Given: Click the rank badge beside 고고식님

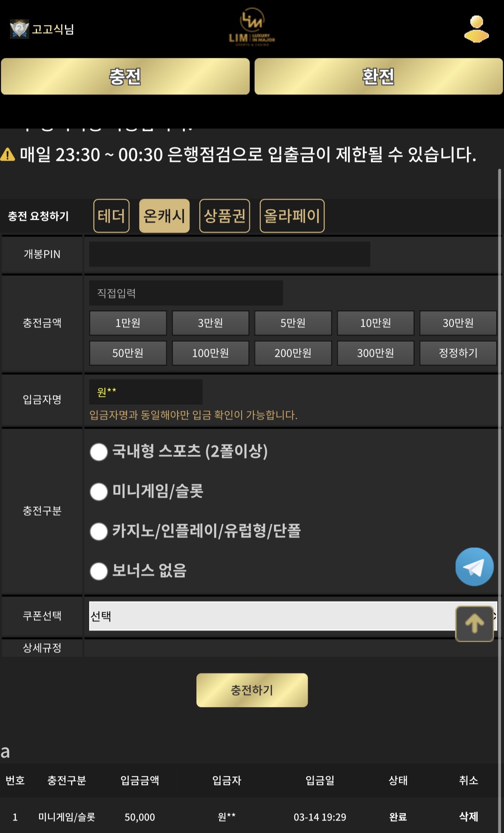Looking at the screenshot, I should coord(19,29).
